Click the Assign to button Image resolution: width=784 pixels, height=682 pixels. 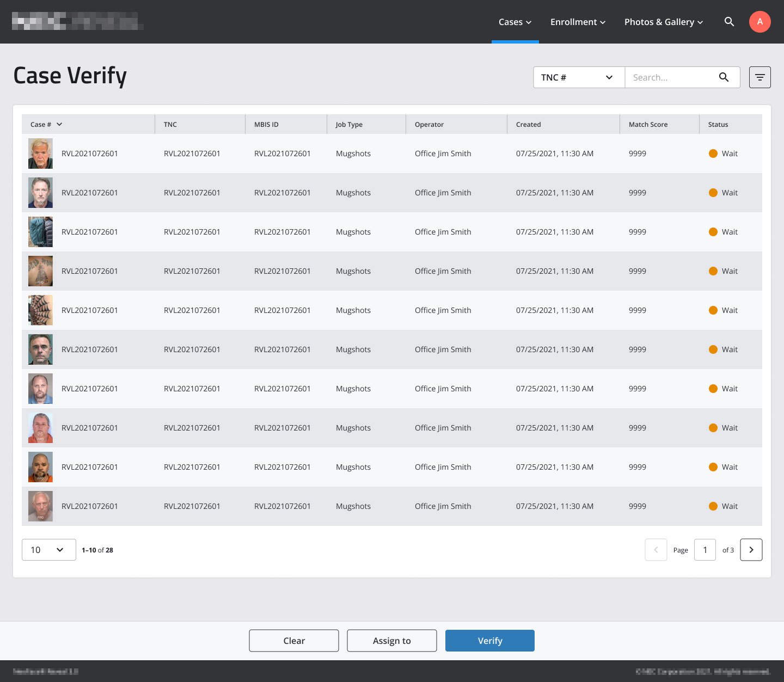point(392,641)
